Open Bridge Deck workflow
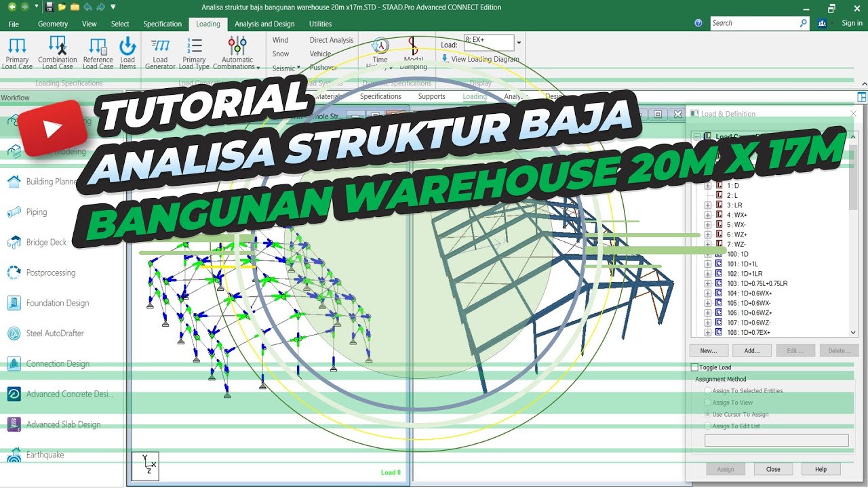This screenshot has width=868, height=488. click(37, 242)
